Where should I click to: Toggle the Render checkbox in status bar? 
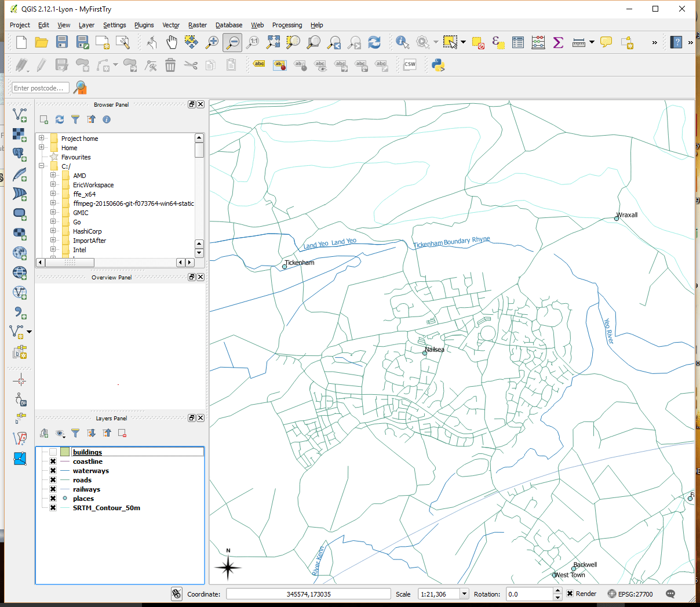click(570, 594)
